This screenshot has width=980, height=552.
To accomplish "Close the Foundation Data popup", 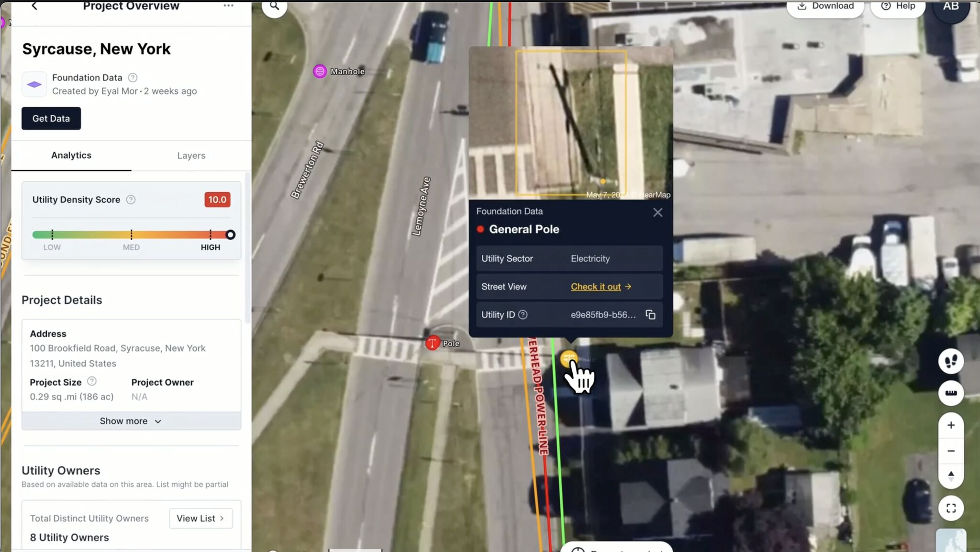I will click(x=657, y=212).
